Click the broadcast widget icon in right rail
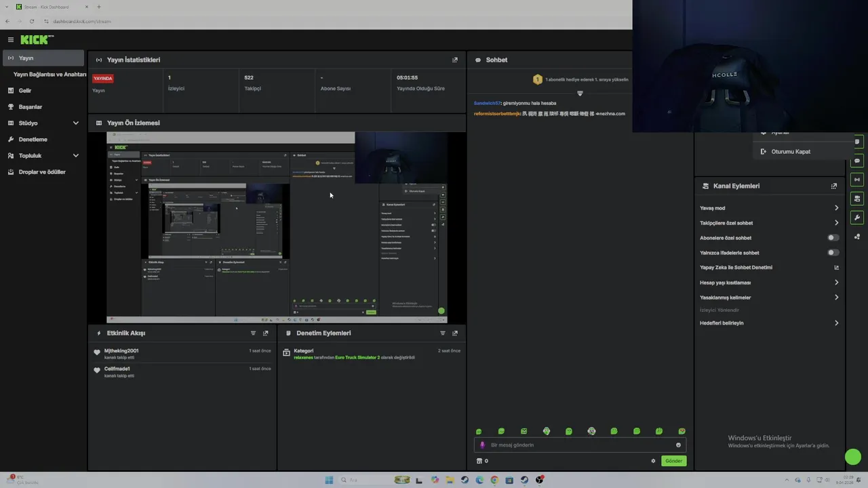 click(857, 180)
